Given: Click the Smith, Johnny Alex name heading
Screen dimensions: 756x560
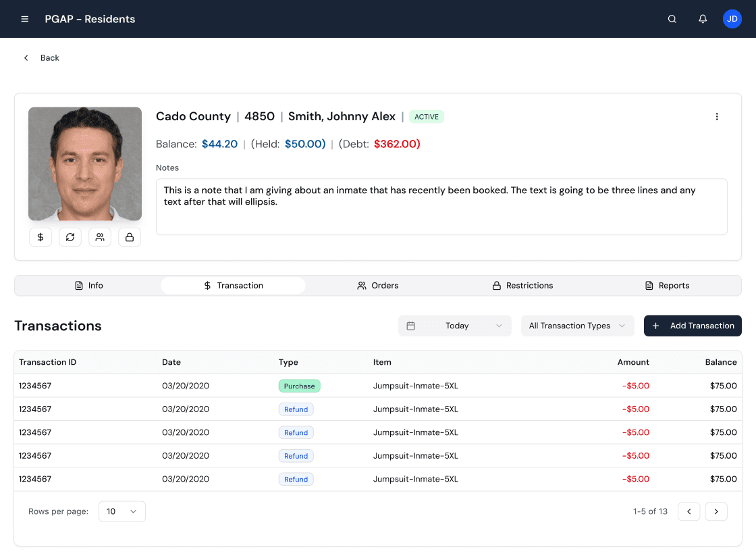Looking at the screenshot, I should (342, 117).
